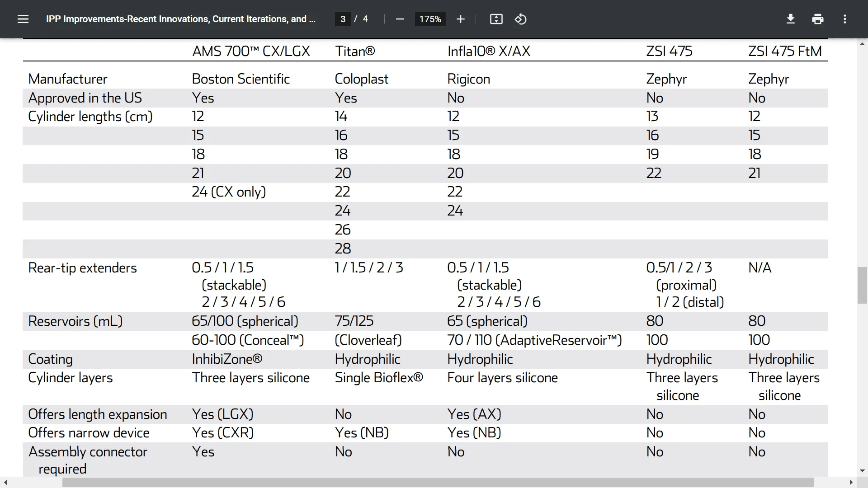
Task: Click the fit to page icon
Action: click(496, 19)
